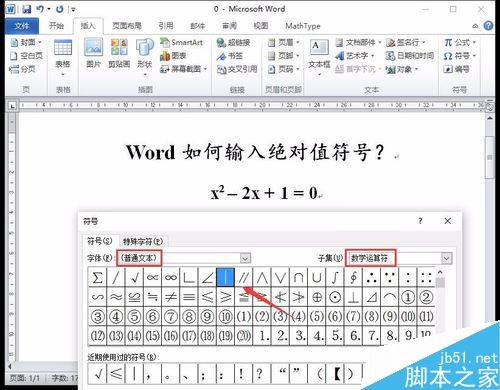This screenshot has width=500, height=390.
Task: Open the Symbol (符号) ribbon menu
Action: click(460, 56)
